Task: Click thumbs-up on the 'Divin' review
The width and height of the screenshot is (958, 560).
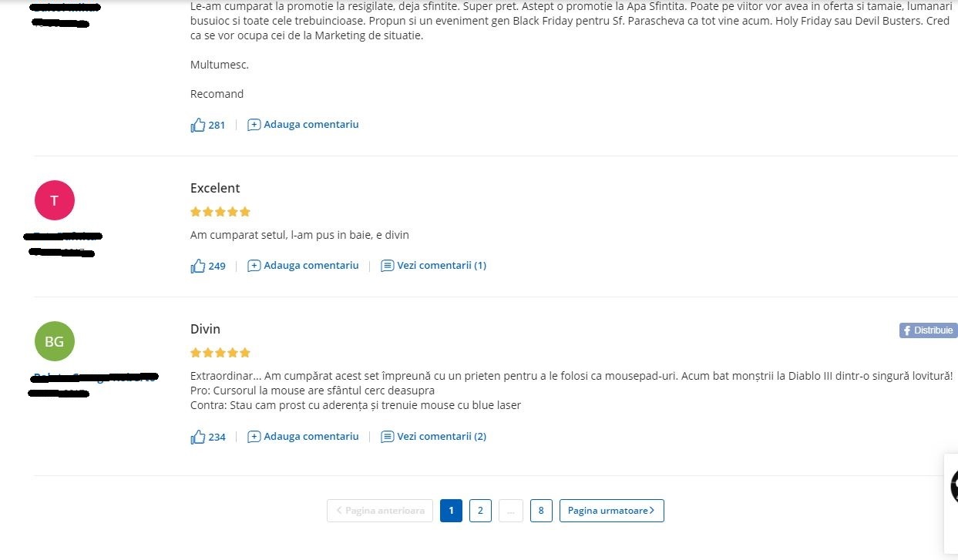Action: [198, 437]
